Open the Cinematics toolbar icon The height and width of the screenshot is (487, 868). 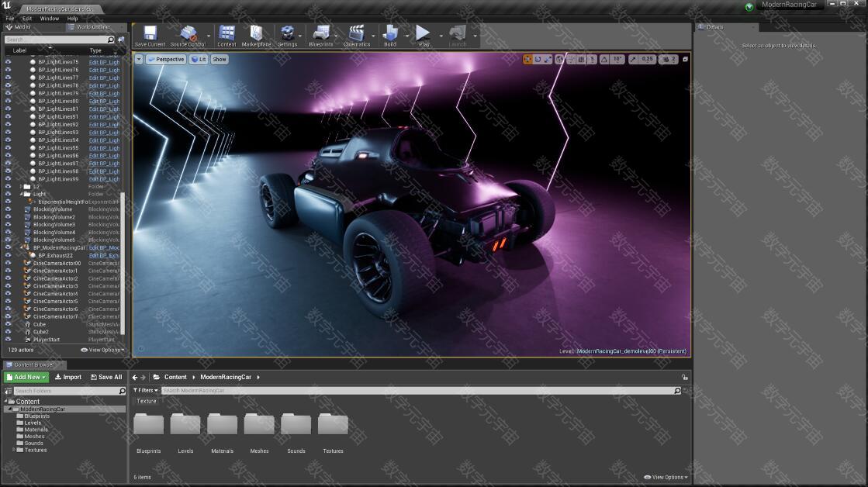pyautogui.click(x=356, y=35)
